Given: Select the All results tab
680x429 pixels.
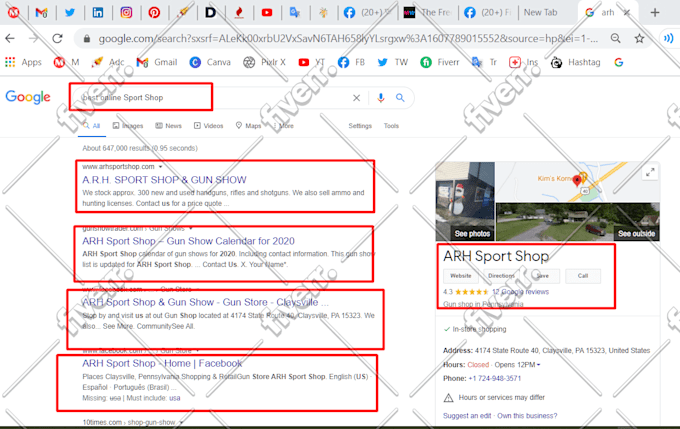Looking at the screenshot, I should 92,126.
